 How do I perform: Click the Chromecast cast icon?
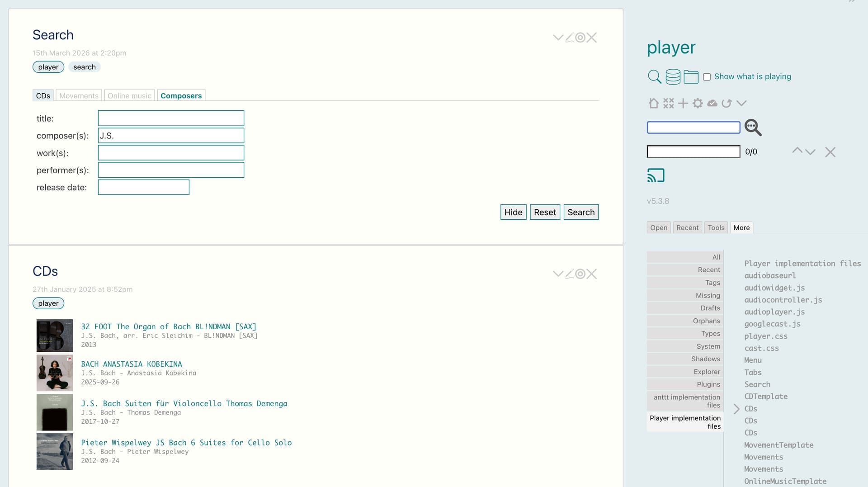tap(656, 175)
